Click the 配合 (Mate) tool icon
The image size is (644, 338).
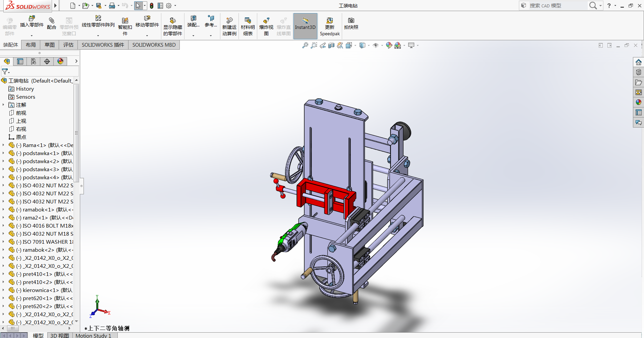(51, 23)
